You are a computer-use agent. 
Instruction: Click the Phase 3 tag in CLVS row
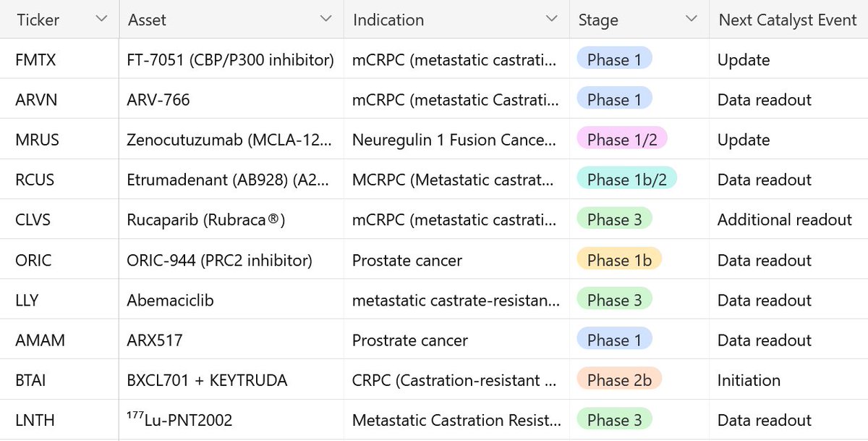[x=614, y=219]
